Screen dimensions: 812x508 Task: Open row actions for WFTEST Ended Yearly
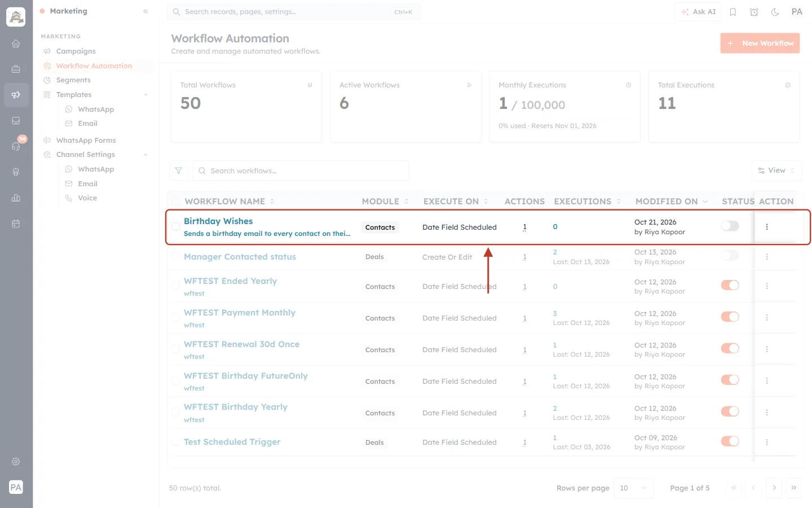tap(766, 286)
